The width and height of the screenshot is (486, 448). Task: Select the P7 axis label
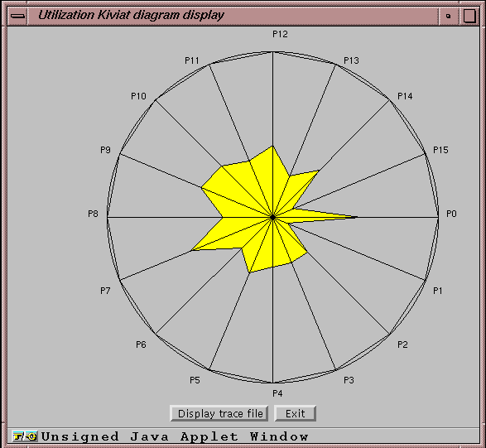(x=105, y=291)
